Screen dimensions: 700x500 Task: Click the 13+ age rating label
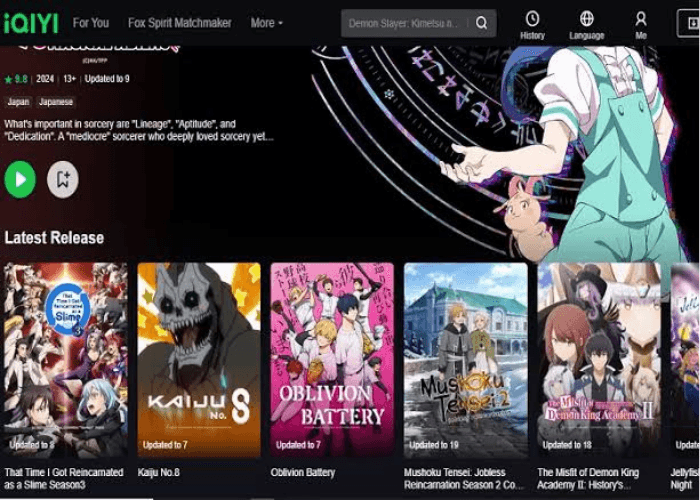pos(69,79)
